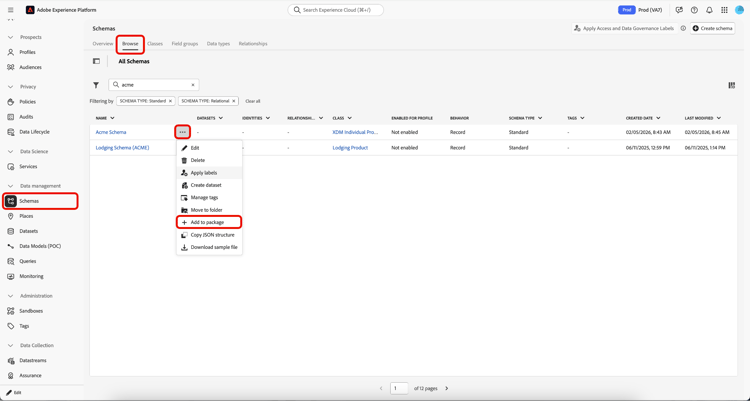Open the DATASETS column dropdown
This screenshot has height=401, width=750.
(221, 118)
